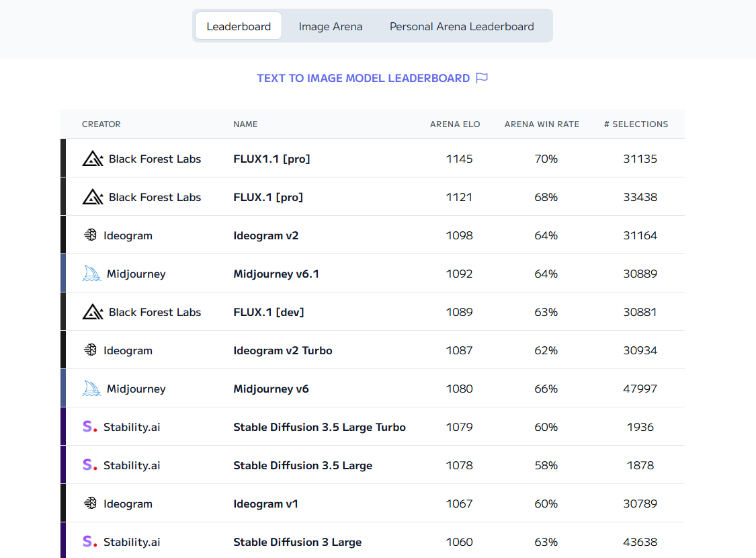
Task: Click the FLUX.1 [pro] model name
Action: [x=268, y=197]
